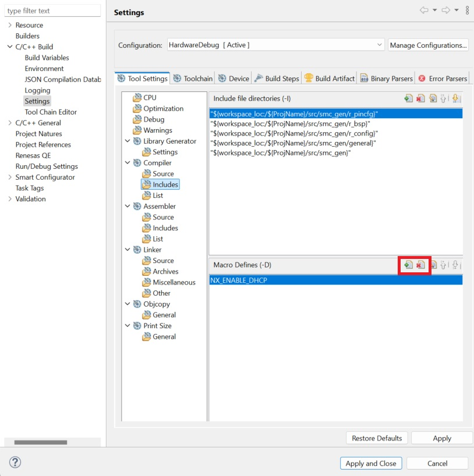Viewport: 474px width, 476px height.
Task: Click Apply and Close button
Action: [371, 463]
